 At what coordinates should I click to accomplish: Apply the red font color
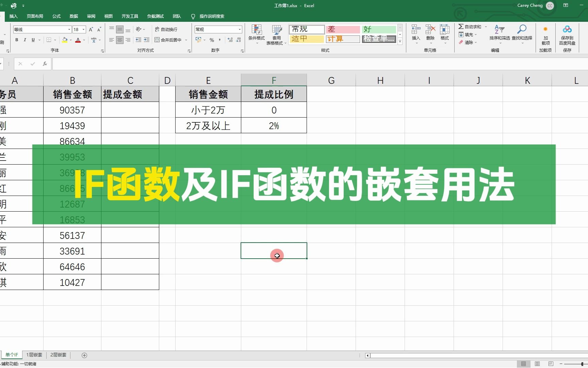[78, 40]
